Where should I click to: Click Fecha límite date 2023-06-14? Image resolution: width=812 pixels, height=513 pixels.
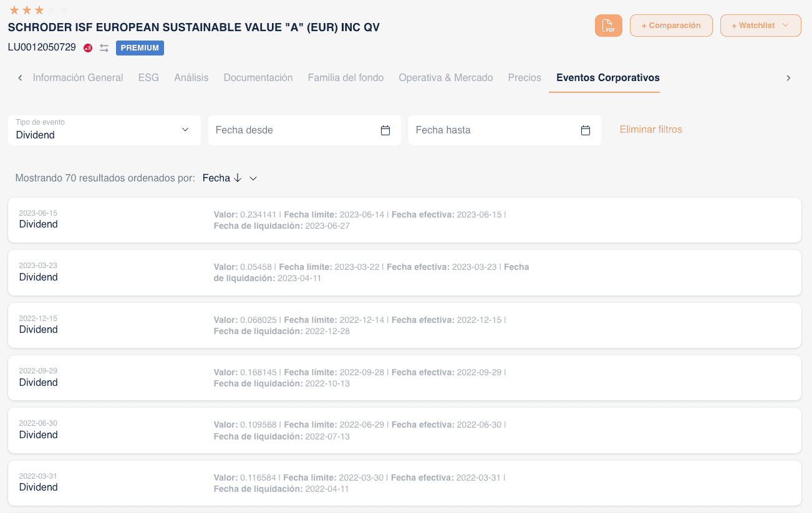(x=362, y=214)
